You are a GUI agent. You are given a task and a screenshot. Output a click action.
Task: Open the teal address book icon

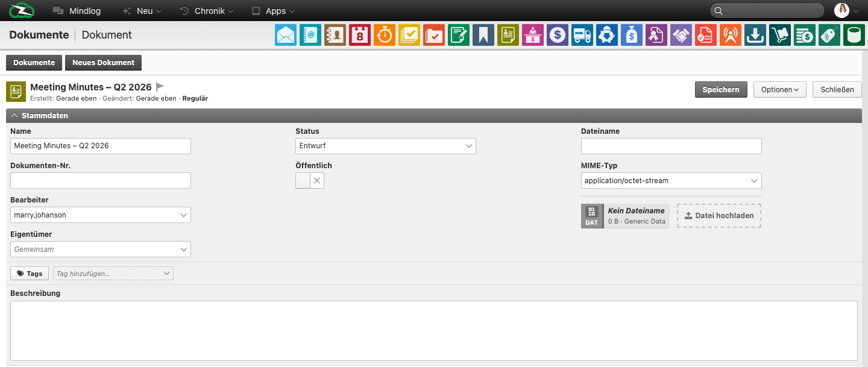(x=310, y=35)
